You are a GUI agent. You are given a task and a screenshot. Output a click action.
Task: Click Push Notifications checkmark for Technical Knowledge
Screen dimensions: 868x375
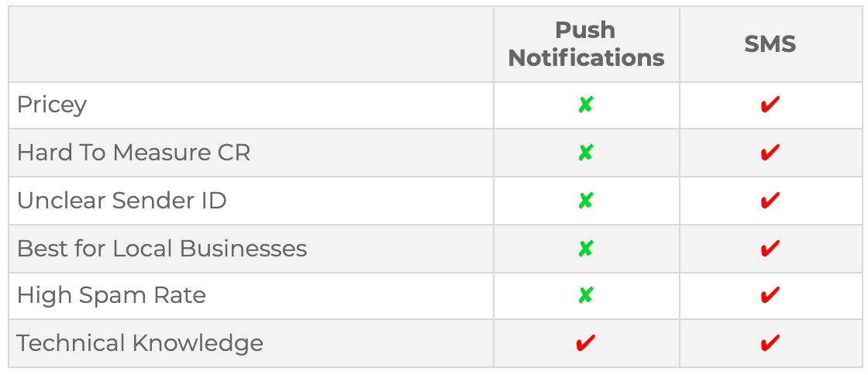(x=586, y=343)
